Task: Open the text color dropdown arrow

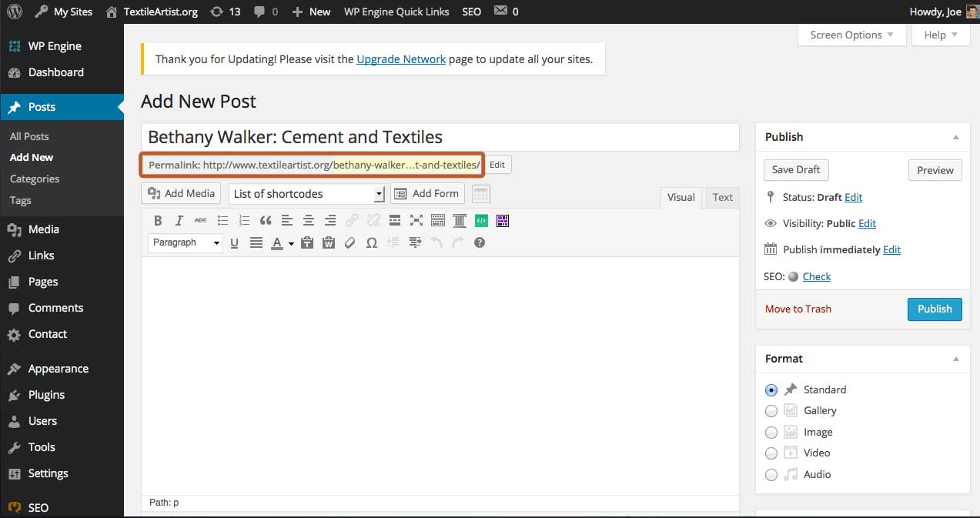Action: point(291,243)
